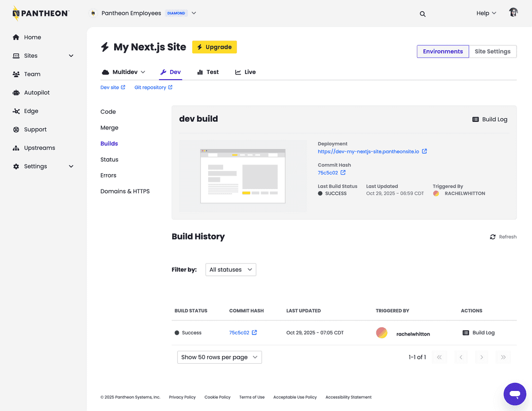
Task: Open the All statuses filter dropdown
Action: [230, 269]
